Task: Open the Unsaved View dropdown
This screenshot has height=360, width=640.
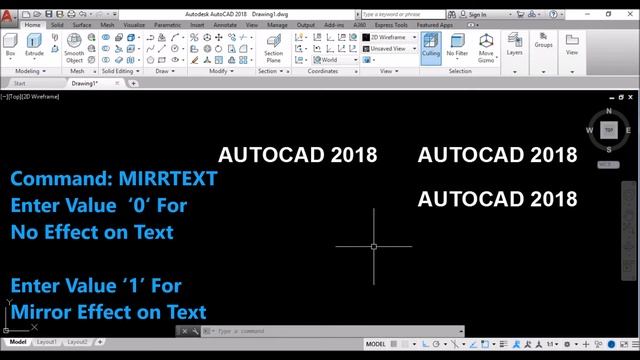Action: 389,49
